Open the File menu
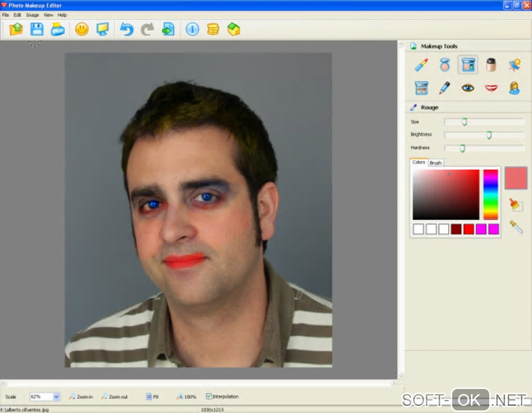The image size is (532, 413). pyautogui.click(x=5, y=15)
